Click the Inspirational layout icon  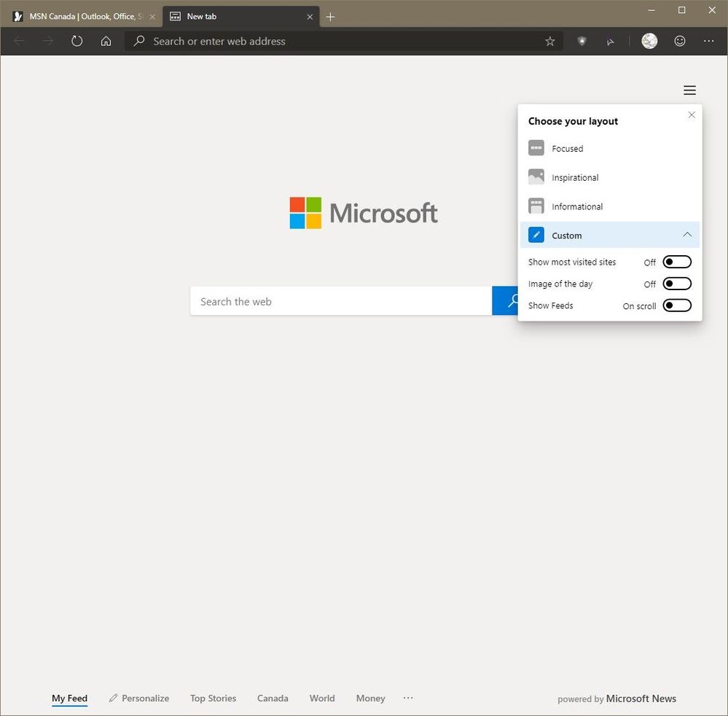(x=536, y=177)
